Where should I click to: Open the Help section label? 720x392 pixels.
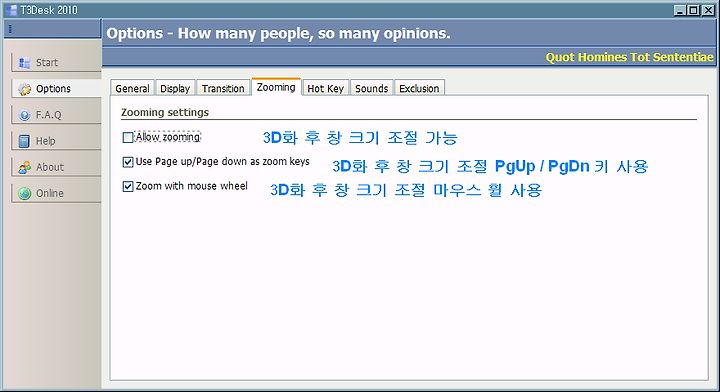coord(45,141)
